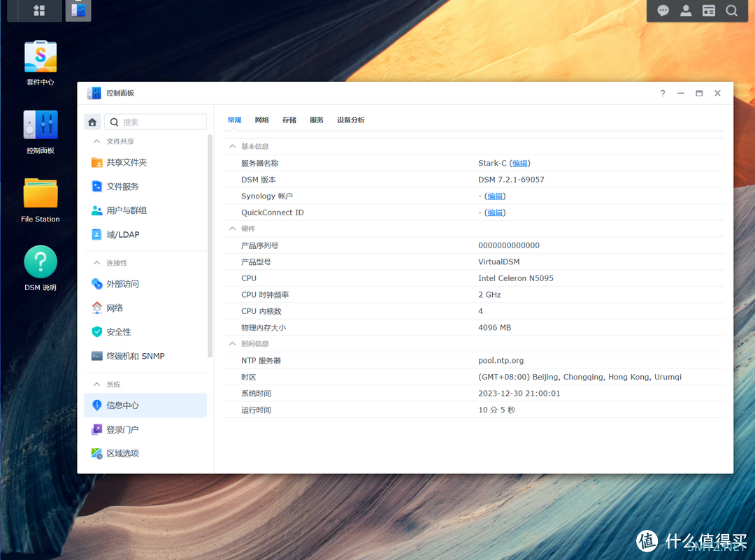755x560 pixels.
Task: Open 安全性 in sidebar
Action: [145, 332]
